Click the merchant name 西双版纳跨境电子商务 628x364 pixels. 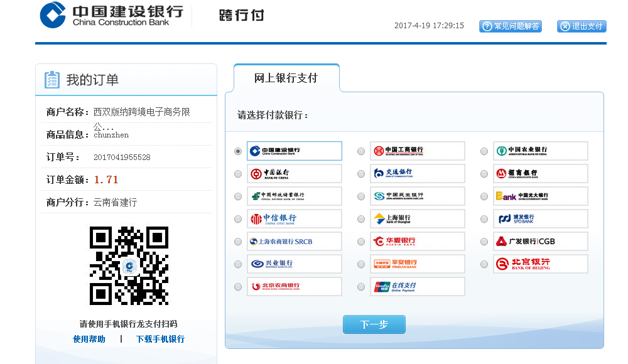(x=142, y=112)
